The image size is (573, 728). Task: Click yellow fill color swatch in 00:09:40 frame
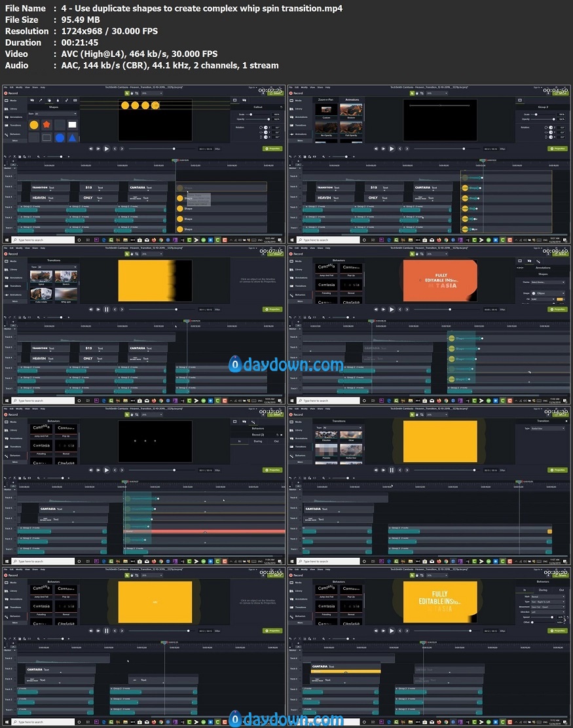(x=561, y=299)
